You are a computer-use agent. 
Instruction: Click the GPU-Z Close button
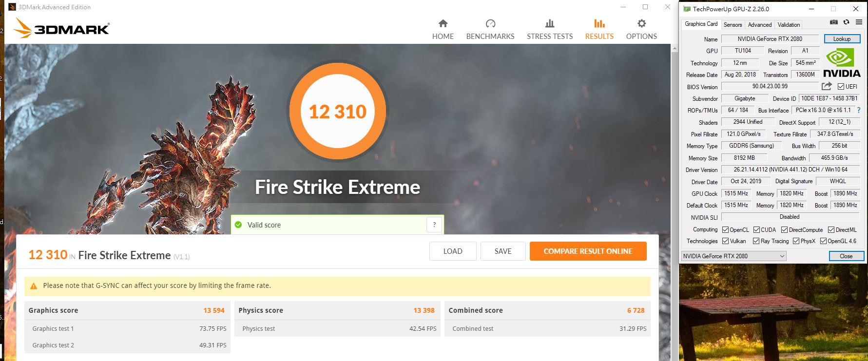[846, 256]
